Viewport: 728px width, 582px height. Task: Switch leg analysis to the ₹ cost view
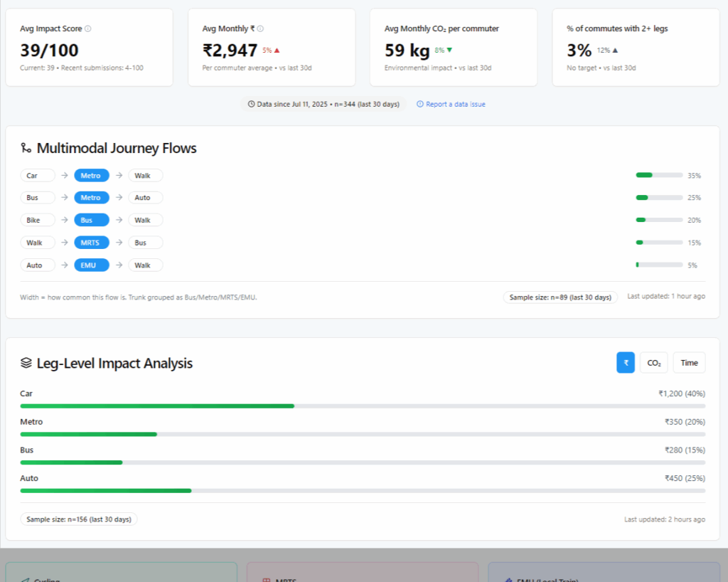(x=626, y=362)
